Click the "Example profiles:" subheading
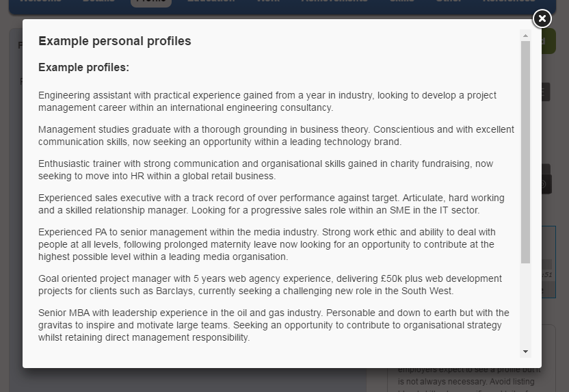 click(84, 67)
